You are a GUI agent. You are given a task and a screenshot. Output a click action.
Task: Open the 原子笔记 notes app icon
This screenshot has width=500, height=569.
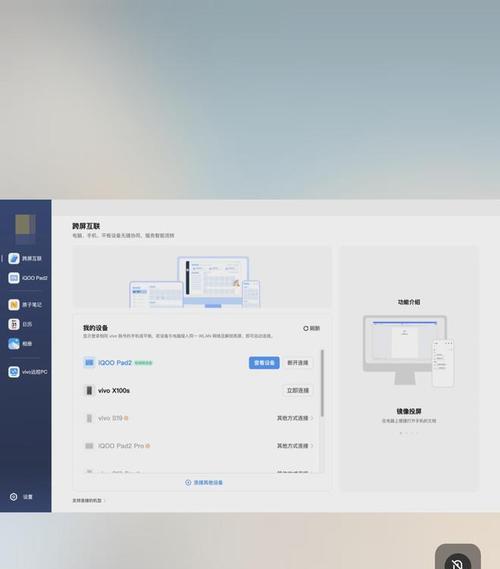pyautogui.click(x=14, y=304)
